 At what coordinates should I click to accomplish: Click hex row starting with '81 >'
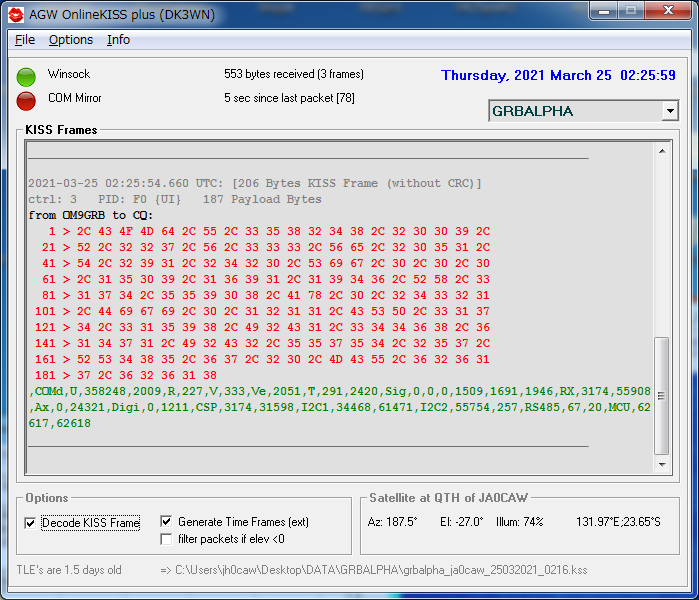pos(266,296)
